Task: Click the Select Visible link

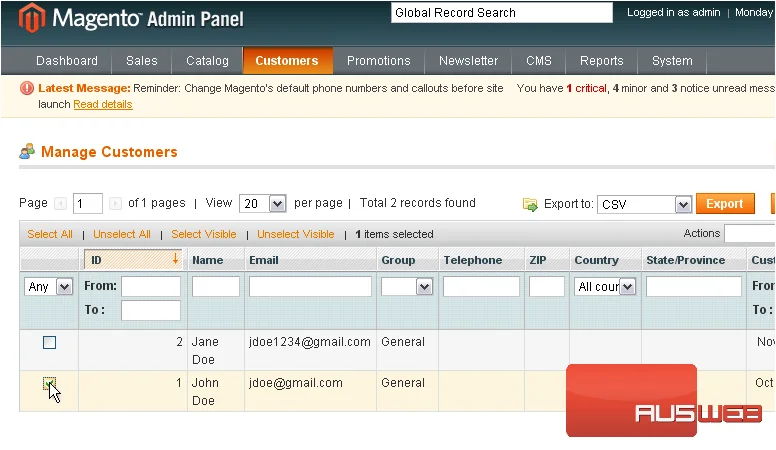Action: coord(204,234)
